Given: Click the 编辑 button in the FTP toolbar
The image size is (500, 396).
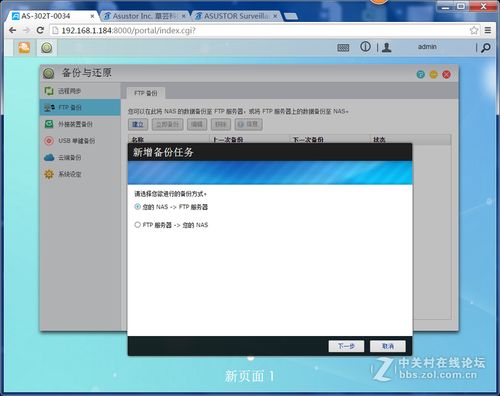Looking at the screenshot, I should (197, 124).
